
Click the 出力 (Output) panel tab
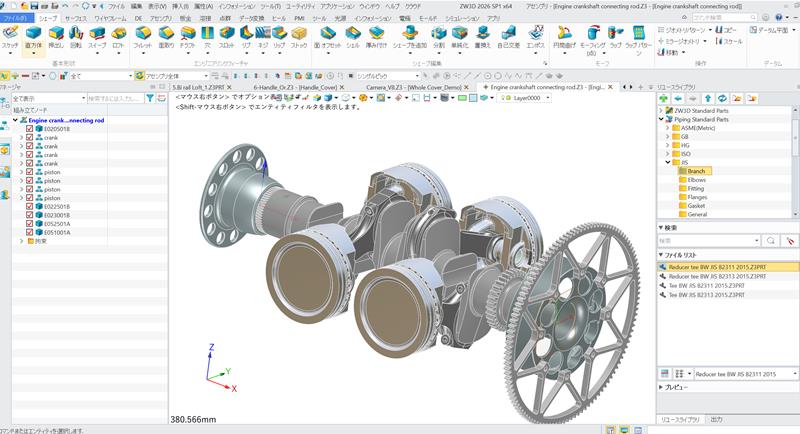tap(716, 419)
